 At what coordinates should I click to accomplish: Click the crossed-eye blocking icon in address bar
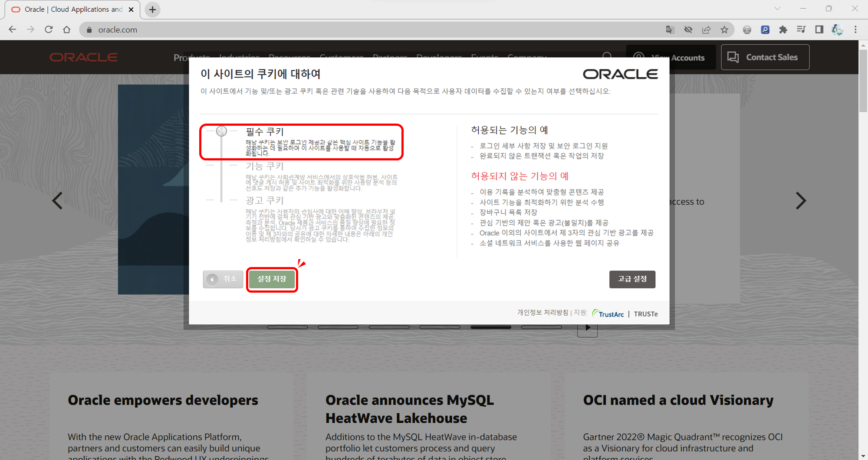[x=688, y=29]
